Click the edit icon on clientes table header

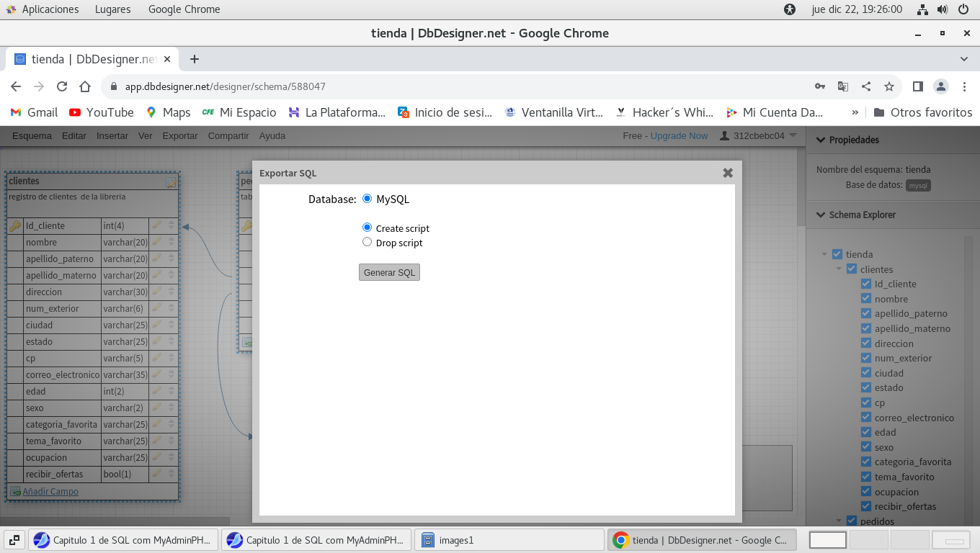(x=171, y=183)
